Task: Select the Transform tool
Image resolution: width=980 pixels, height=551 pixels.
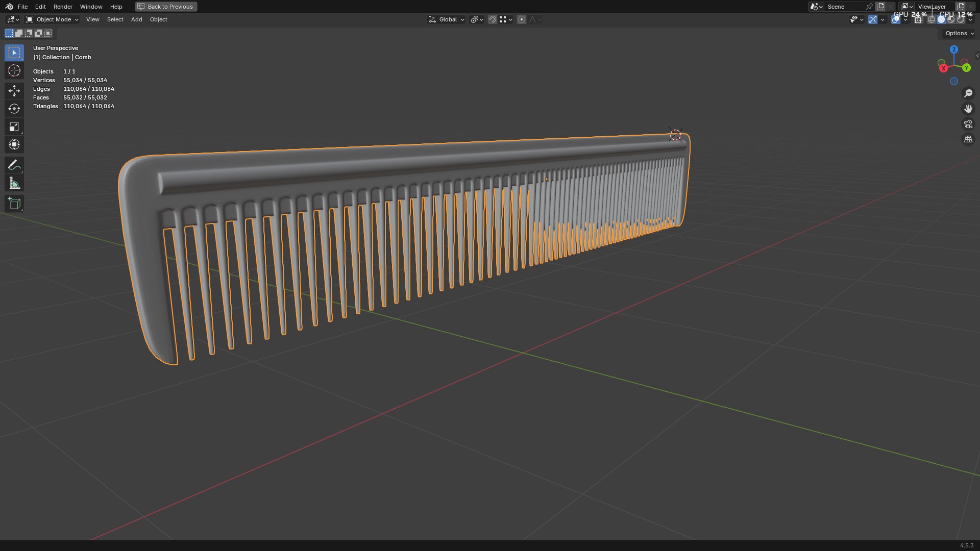Action: tap(14, 144)
